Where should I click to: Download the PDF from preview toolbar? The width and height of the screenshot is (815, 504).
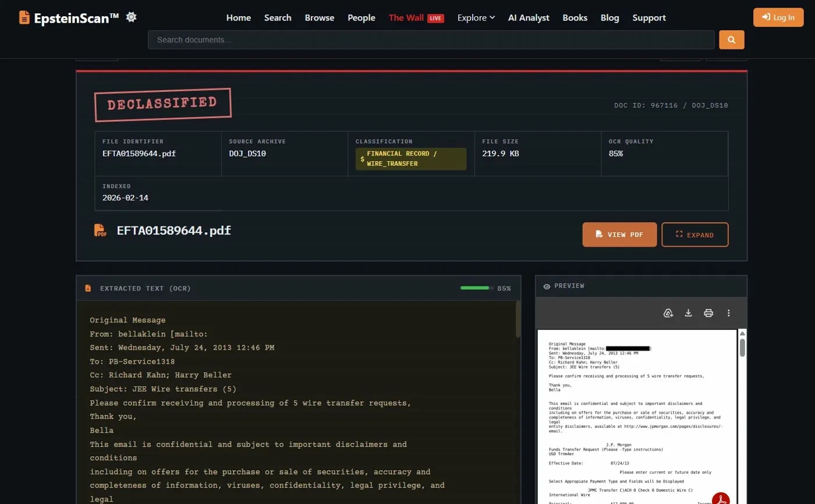tap(688, 313)
